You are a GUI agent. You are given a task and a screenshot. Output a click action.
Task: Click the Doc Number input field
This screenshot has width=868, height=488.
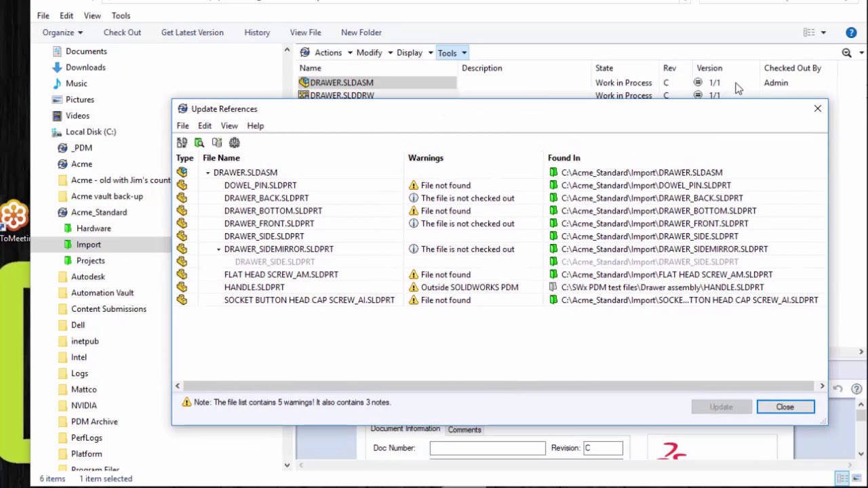487,448
